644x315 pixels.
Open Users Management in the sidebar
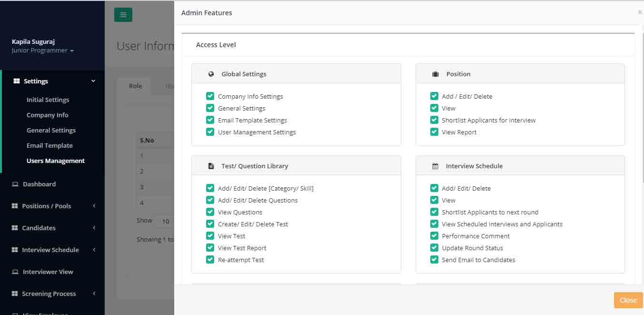click(56, 161)
